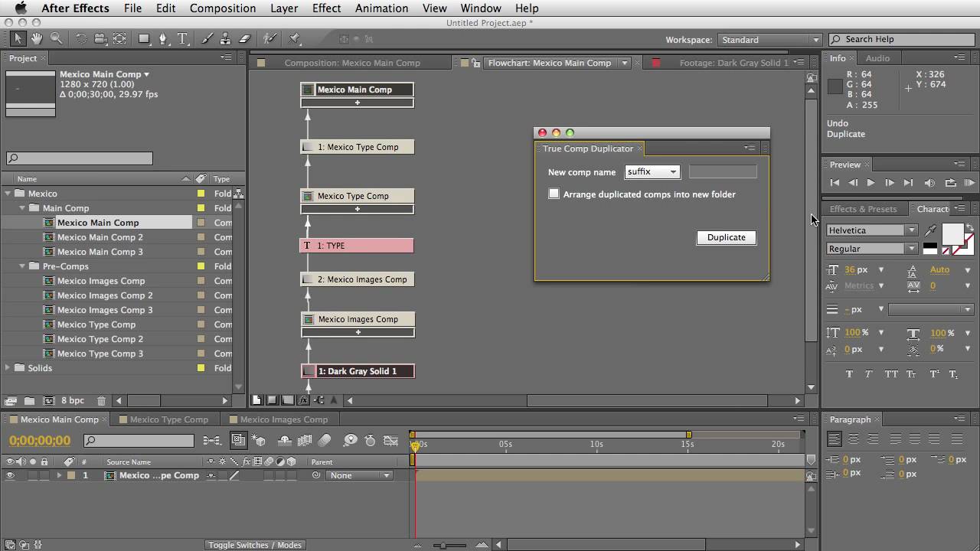Click the Draft 3D icon in timeline

[x=259, y=440]
